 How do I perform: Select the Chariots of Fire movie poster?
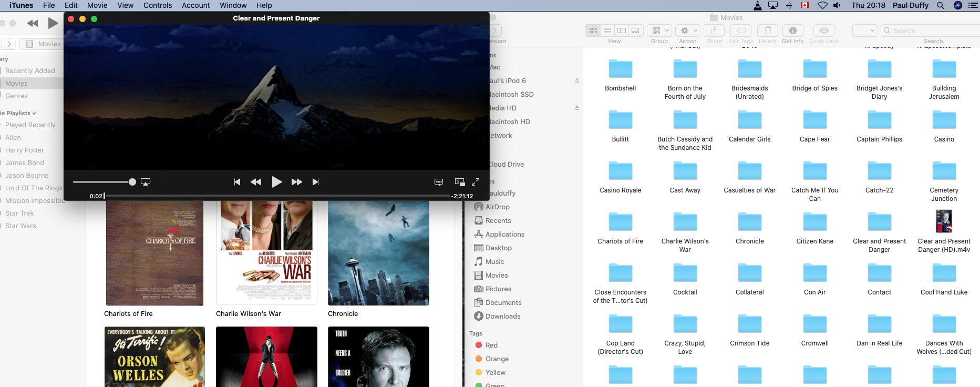pyautogui.click(x=154, y=252)
